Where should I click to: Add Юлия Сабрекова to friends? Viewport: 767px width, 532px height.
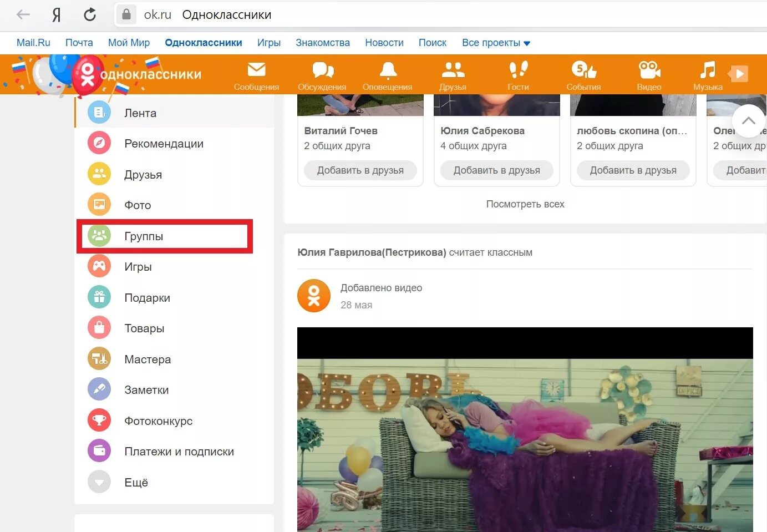click(x=497, y=170)
